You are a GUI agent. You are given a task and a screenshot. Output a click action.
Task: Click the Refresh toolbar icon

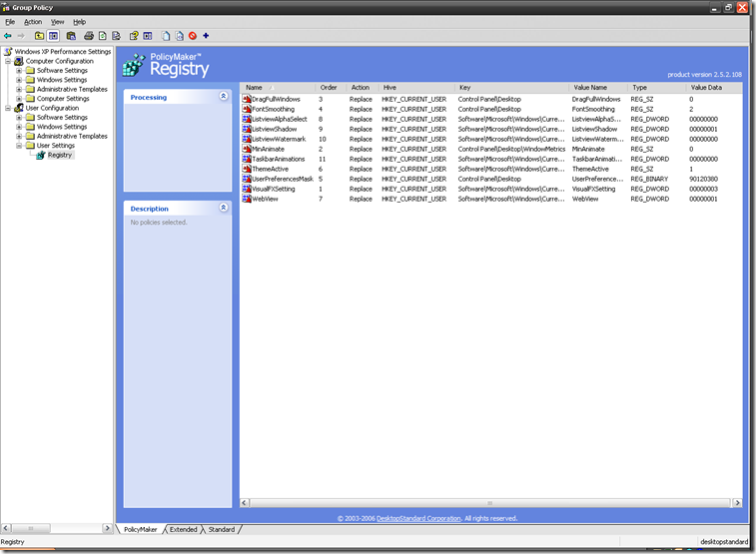click(x=102, y=36)
